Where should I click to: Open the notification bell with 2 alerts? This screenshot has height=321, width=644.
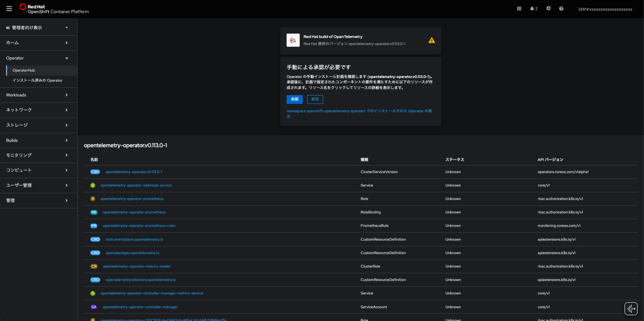coord(533,8)
